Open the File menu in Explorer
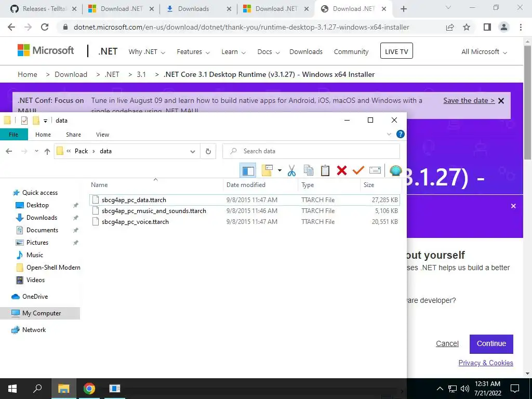The width and height of the screenshot is (532, 399). point(14,135)
